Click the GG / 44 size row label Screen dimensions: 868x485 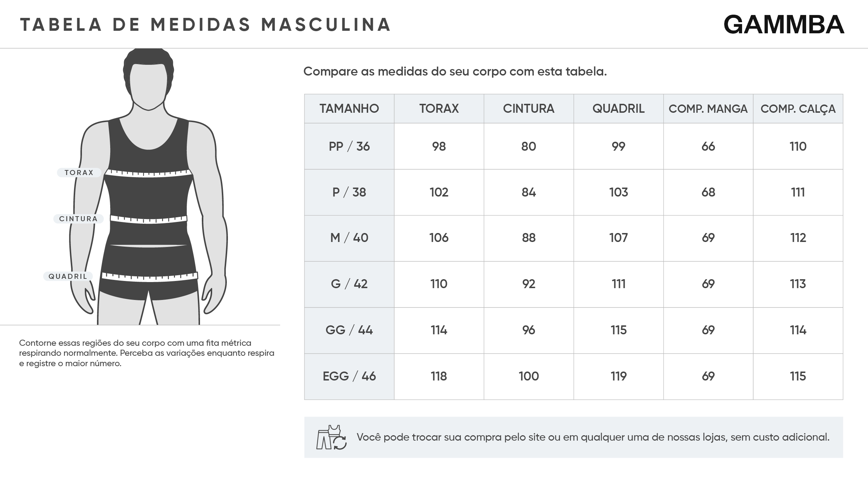pos(349,330)
